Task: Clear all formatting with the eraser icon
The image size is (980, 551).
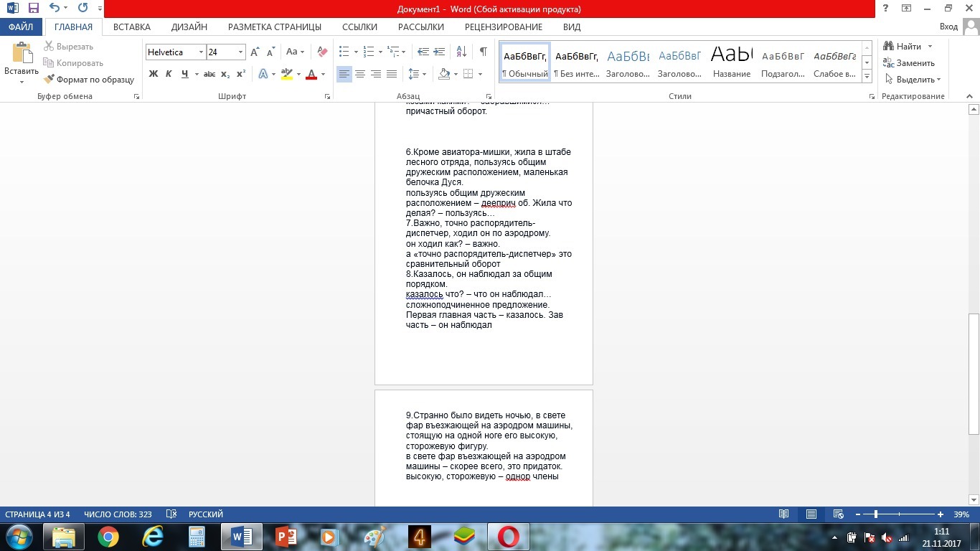Action: 322,52
